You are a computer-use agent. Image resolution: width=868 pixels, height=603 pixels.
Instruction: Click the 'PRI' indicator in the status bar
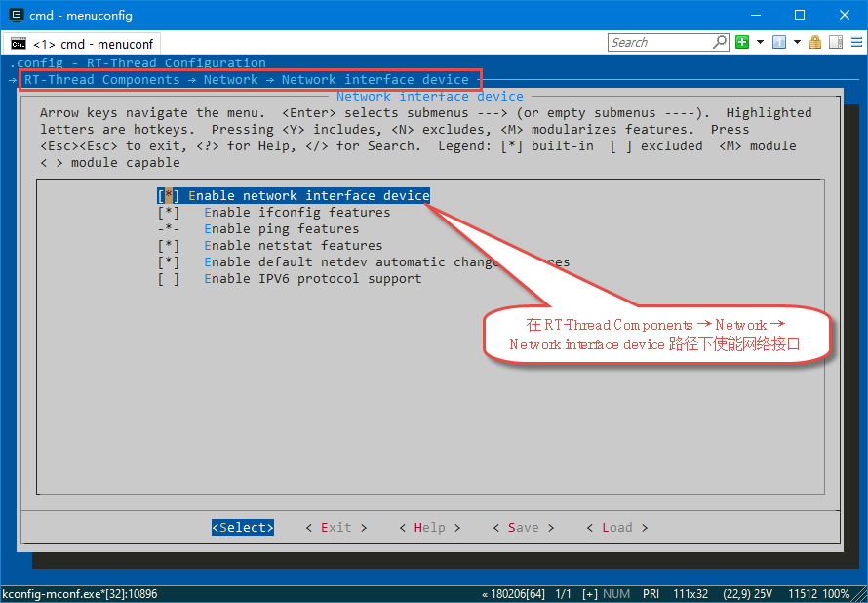click(x=651, y=594)
